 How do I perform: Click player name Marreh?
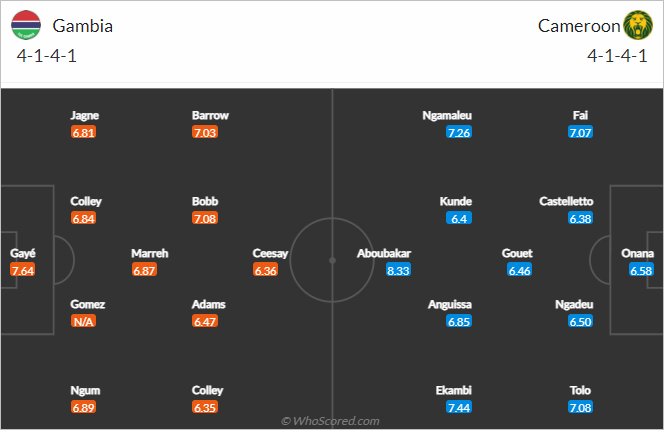pos(149,253)
